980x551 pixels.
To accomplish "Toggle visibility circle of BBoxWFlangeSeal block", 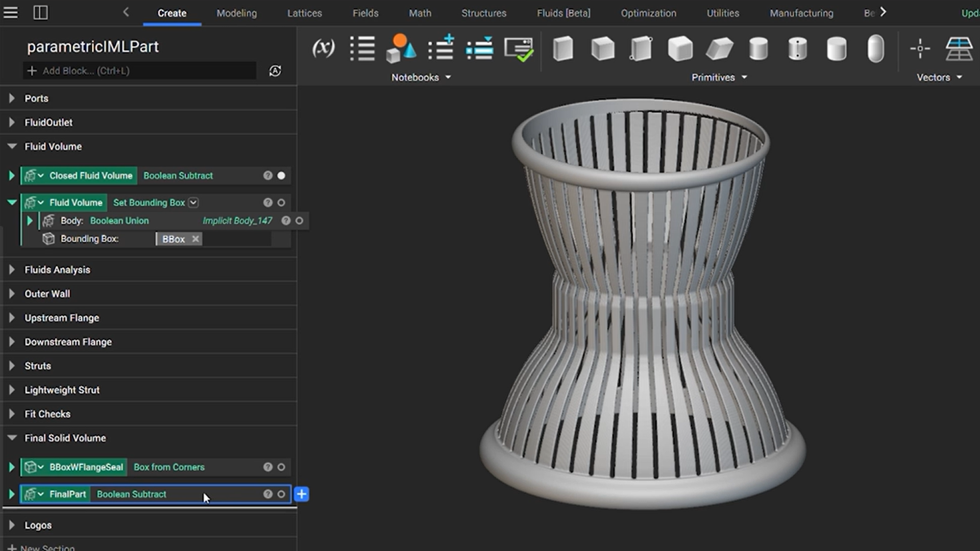I will pos(281,467).
